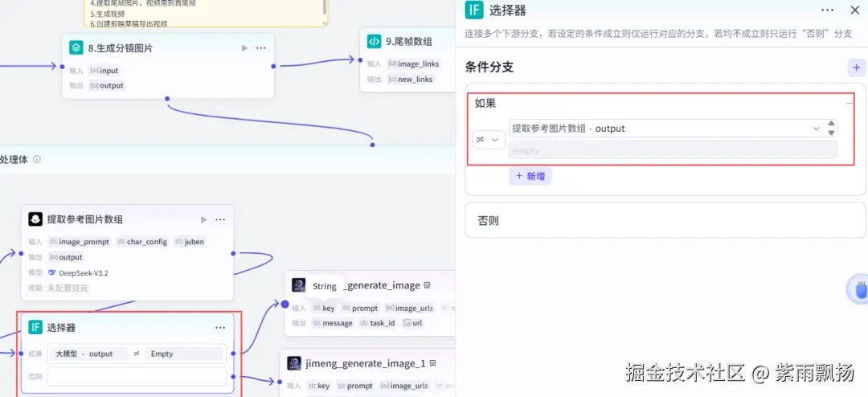Click the key input of jimeng_generate_image_1
This screenshot has height=397, width=868.
tap(319, 386)
